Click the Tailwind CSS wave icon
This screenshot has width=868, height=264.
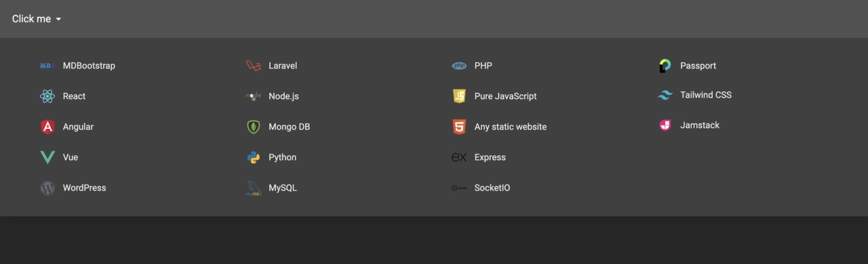click(x=665, y=95)
